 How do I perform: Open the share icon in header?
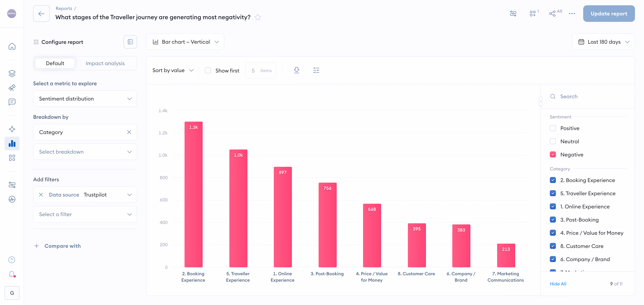[x=552, y=14]
